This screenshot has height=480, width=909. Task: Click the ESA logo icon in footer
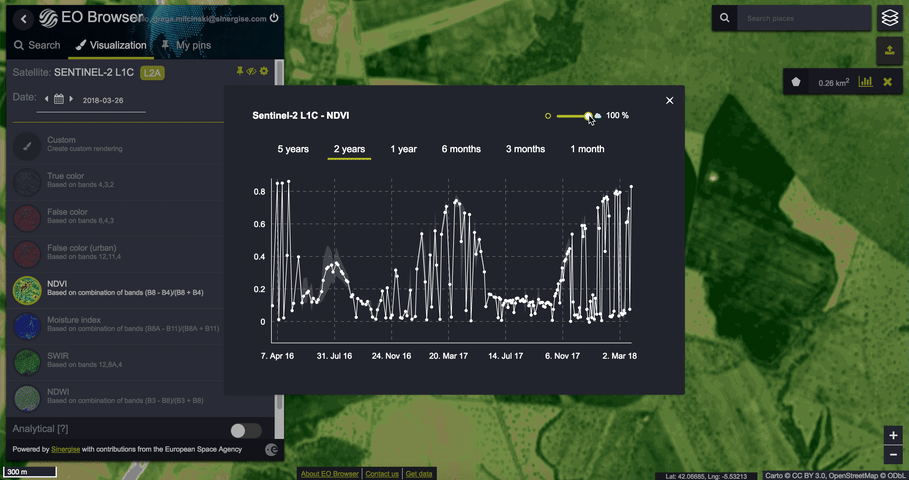pos(271,449)
